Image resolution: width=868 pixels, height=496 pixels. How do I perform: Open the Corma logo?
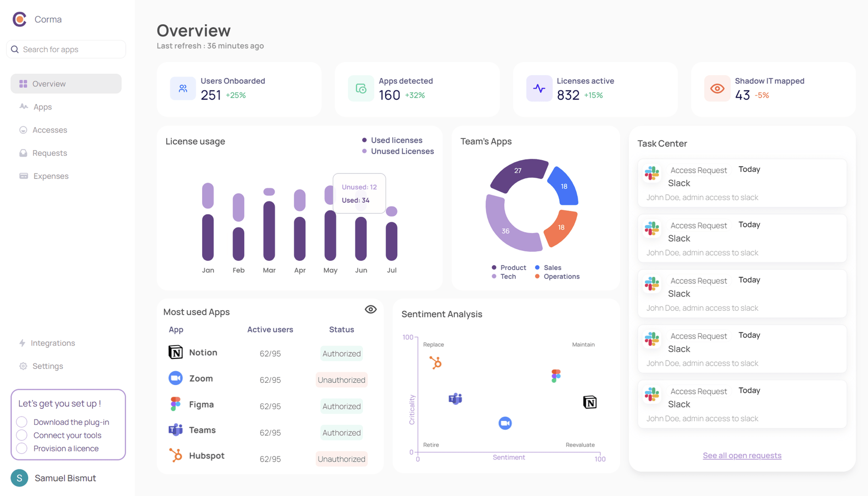click(x=20, y=20)
